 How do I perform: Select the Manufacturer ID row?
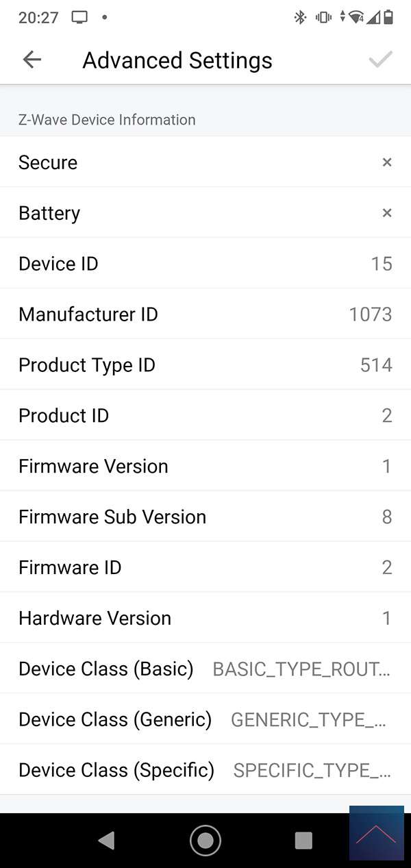(x=206, y=314)
